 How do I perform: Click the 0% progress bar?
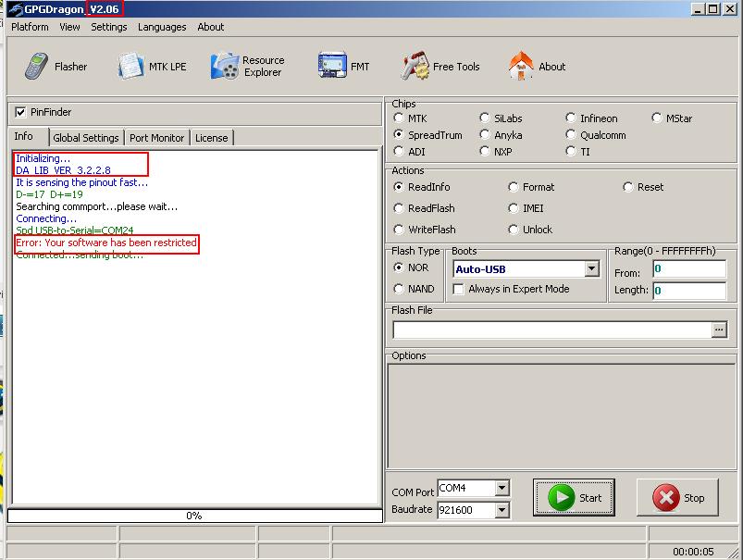click(194, 516)
